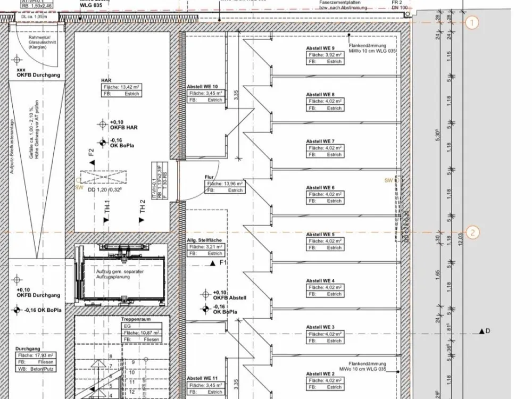Select the 'DD 1,20 / 0,32' annotation
This screenshot has width=532, height=399.
104,190
